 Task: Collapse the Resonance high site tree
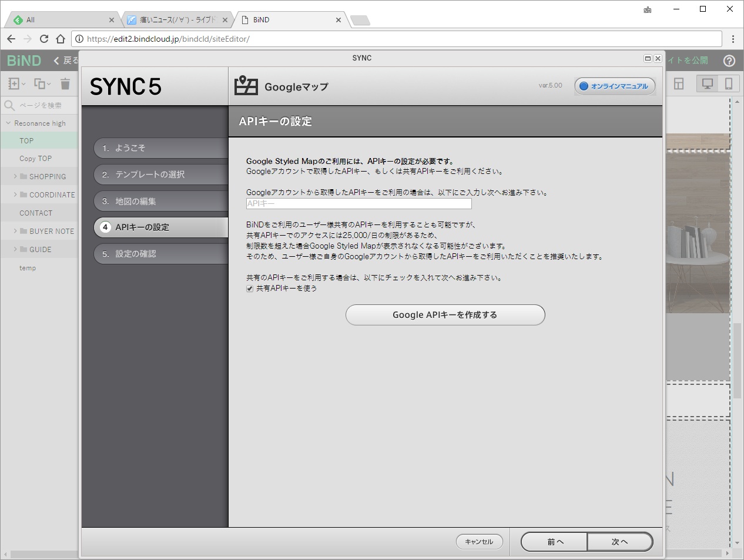[x=8, y=123]
